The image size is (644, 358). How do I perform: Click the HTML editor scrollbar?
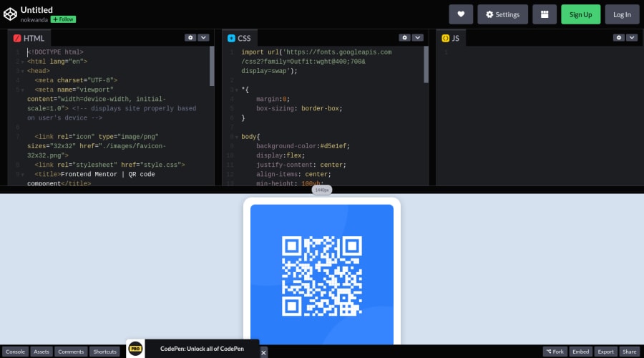(x=212, y=66)
